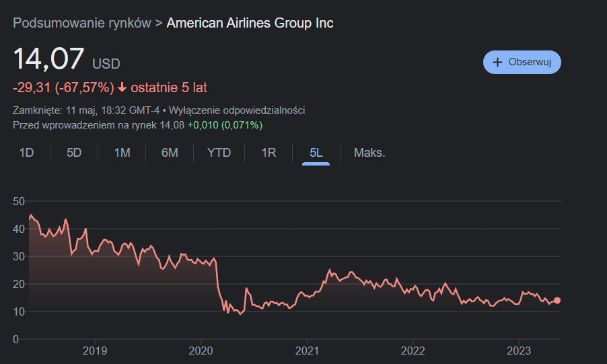Click the red down arrow icon
This screenshot has height=364, width=607.
click(x=122, y=87)
